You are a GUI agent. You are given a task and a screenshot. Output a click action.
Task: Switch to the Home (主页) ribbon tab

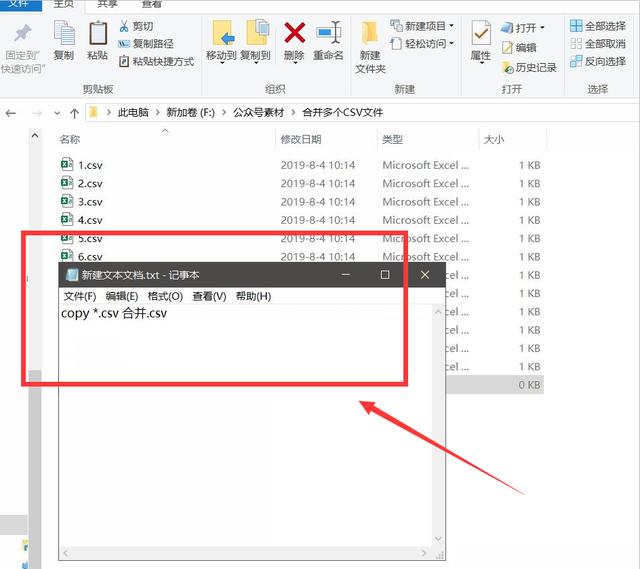(x=64, y=4)
